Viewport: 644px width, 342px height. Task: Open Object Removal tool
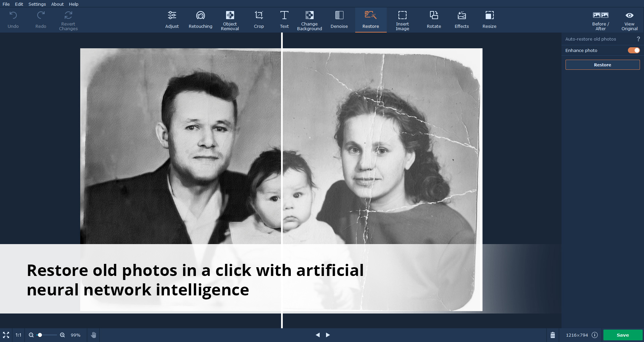pyautogui.click(x=230, y=20)
